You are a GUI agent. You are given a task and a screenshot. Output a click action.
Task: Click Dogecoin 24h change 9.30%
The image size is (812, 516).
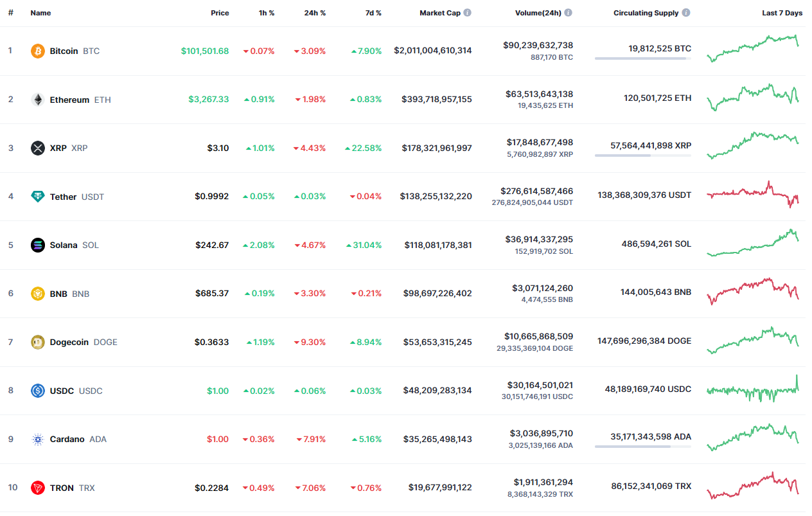click(x=310, y=342)
